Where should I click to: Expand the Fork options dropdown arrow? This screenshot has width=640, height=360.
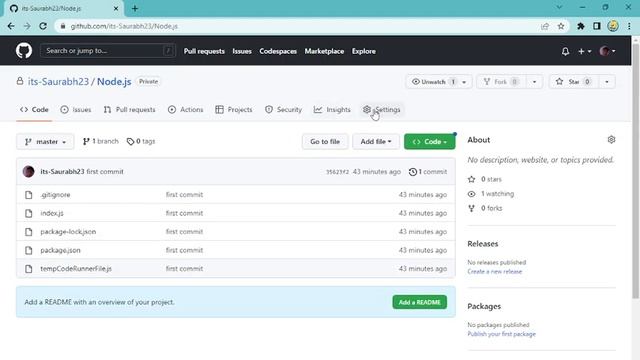[x=534, y=82]
